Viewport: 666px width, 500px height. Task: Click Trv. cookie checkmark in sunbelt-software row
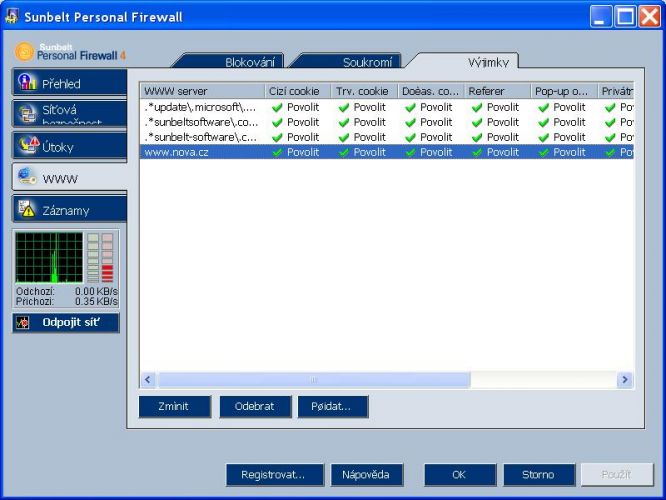344,137
